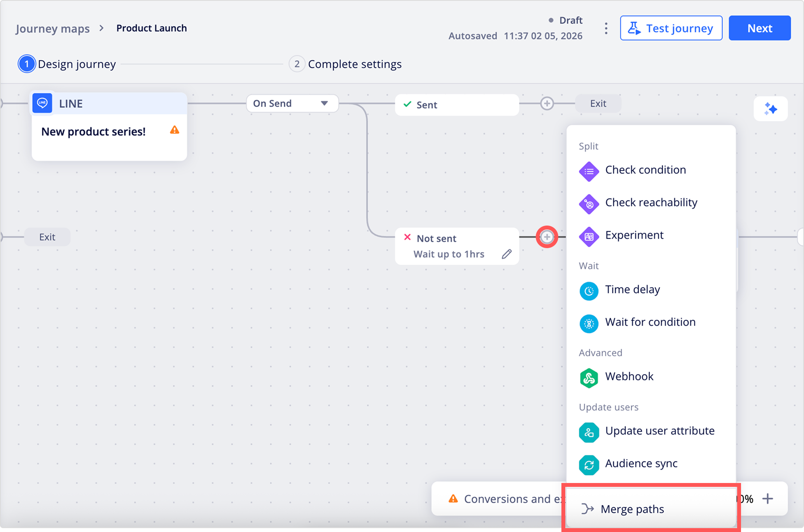
Task: Click the Update user attribute icon
Action: coord(589,432)
